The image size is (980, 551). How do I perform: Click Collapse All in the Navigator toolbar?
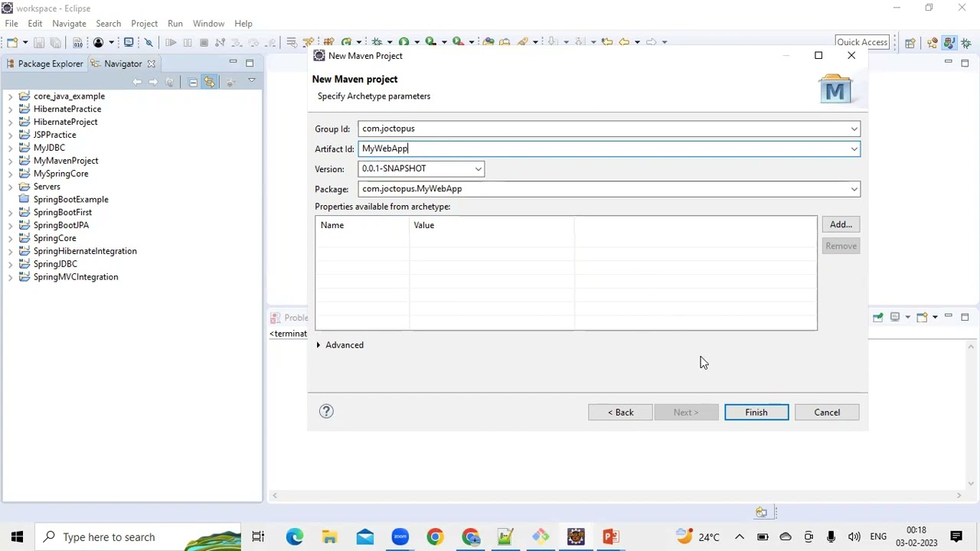click(x=193, y=82)
